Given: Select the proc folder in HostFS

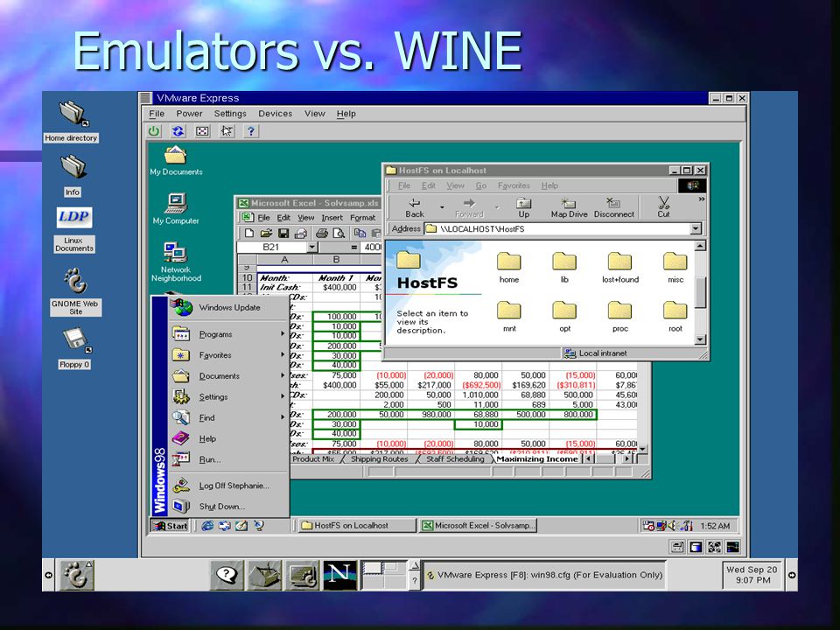Looking at the screenshot, I should click(620, 317).
